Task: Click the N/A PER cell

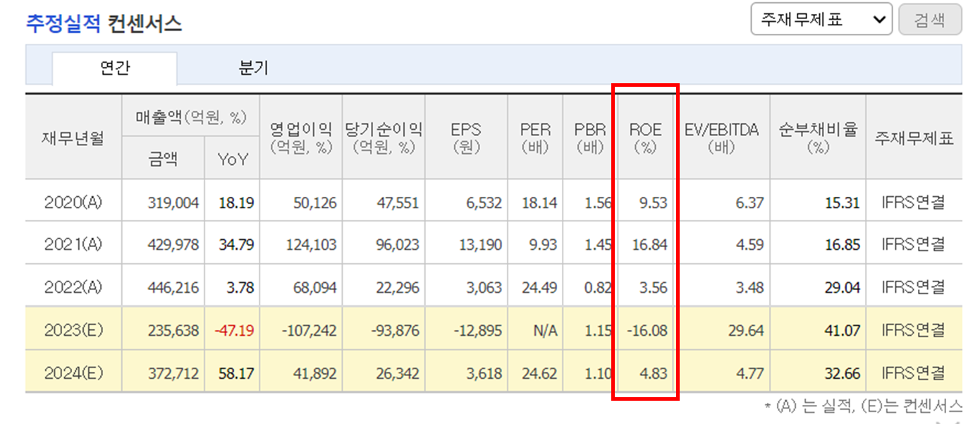Action: (544, 329)
